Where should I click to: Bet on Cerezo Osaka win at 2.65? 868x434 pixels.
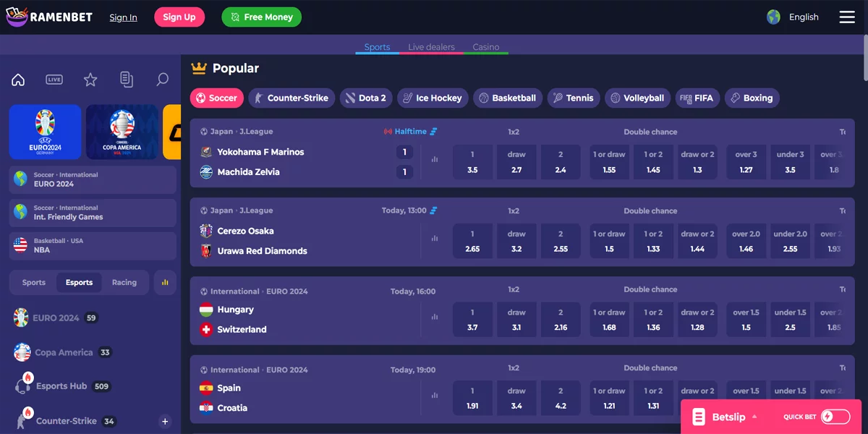pyautogui.click(x=472, y=241)
